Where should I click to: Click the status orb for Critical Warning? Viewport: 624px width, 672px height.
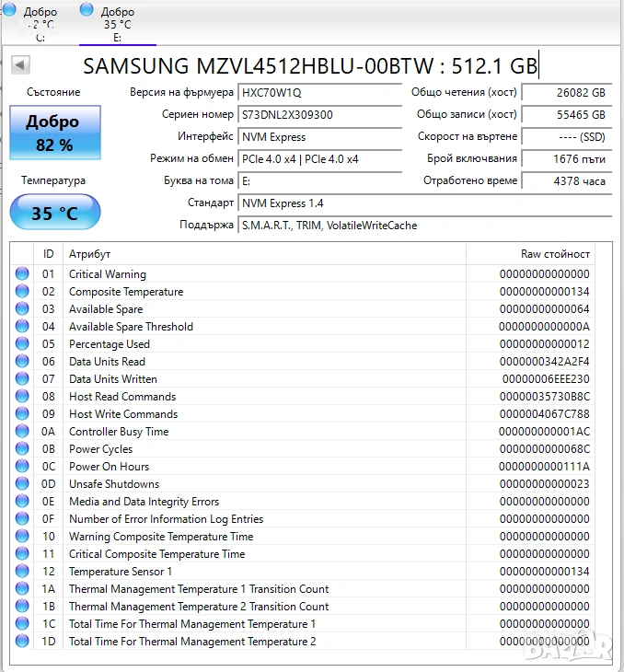[x=22, y=274]
